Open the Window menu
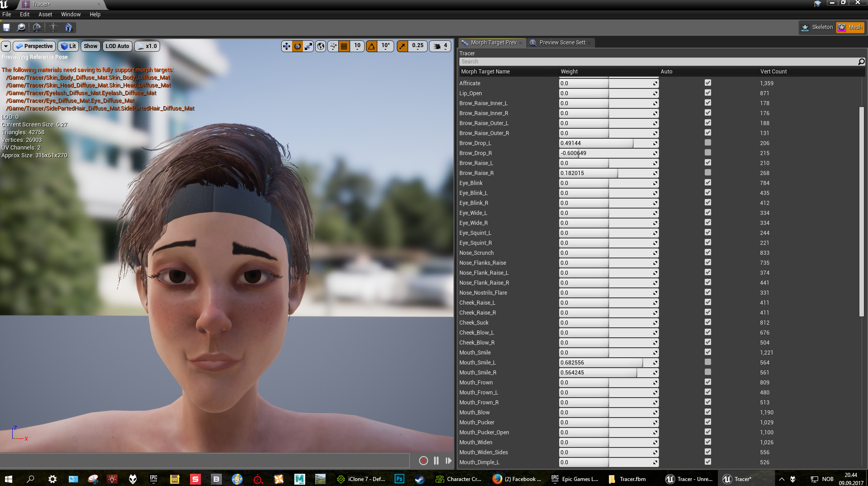Image resolution: width=868 pixels, height=486 pixels. click(x=71, y=15)
